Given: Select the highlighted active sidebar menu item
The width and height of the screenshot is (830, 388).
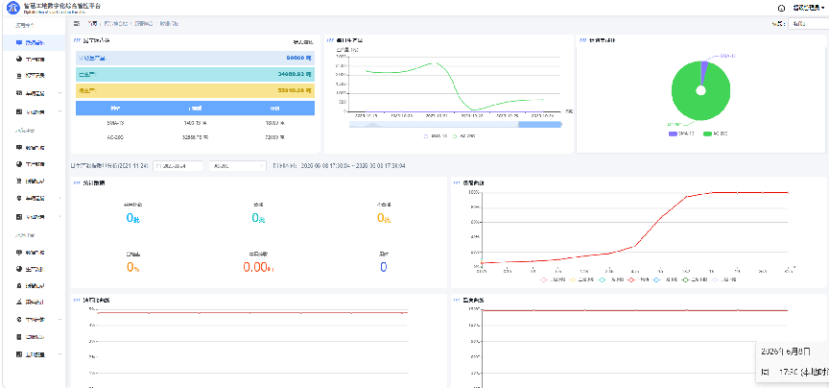Looking at the screenshot, I should pos(33,43).
